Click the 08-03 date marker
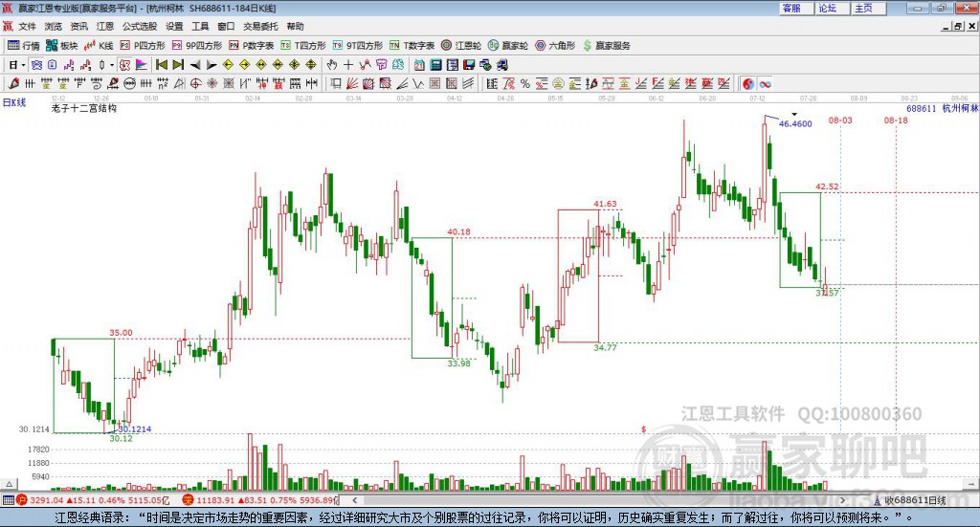This screenshot has height=527, width=980. tap(840, 120)
